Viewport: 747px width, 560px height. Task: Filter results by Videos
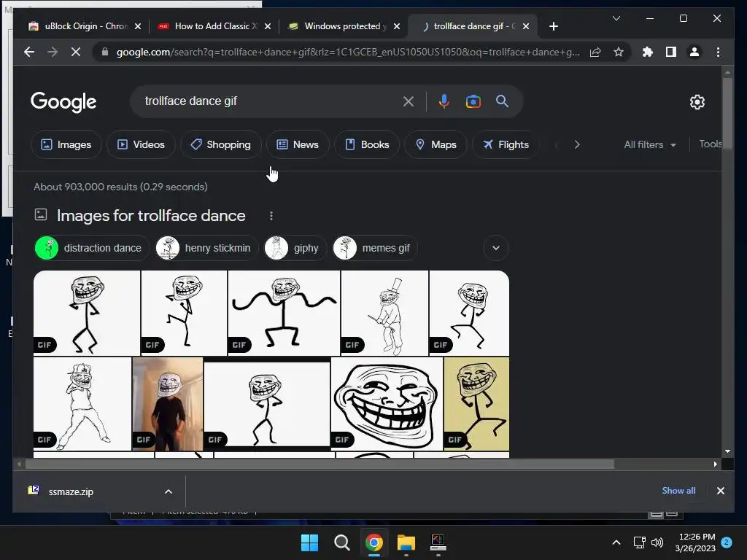pyautogui.click(x=141, y=144)
